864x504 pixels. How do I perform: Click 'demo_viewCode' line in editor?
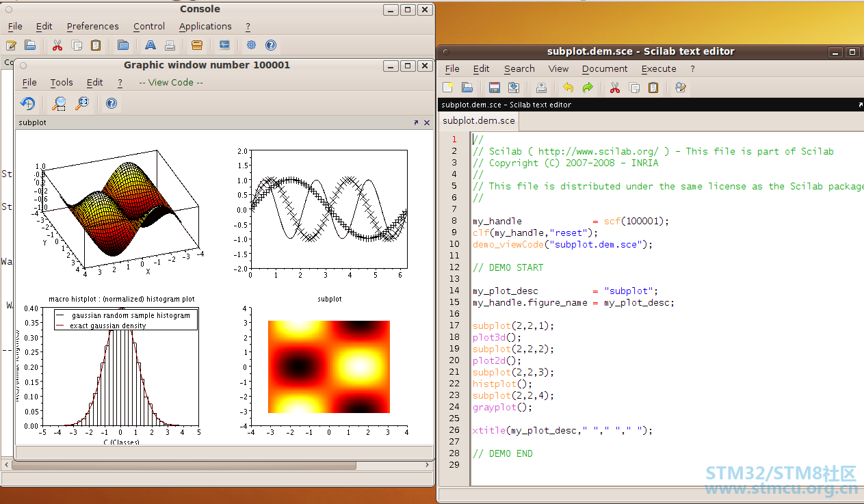pyautogui.click(x=562, y=244)
